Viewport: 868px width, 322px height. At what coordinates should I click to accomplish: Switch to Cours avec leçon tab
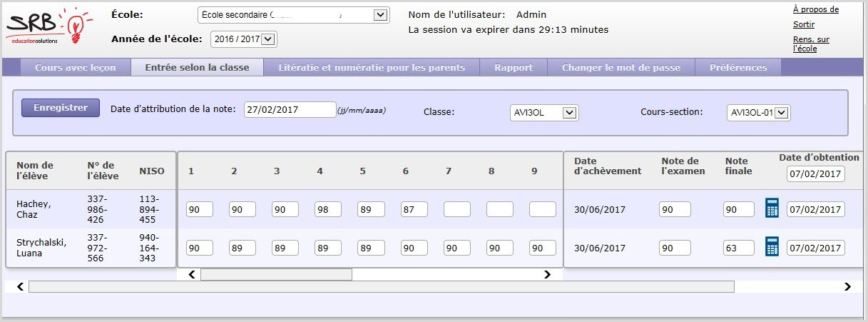(x=76, y=68)
